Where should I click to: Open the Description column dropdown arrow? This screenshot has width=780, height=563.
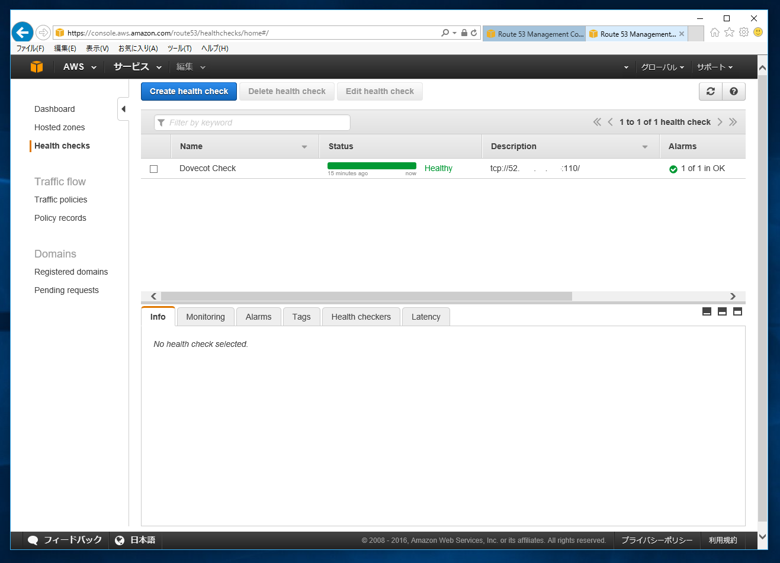point(645,147)
